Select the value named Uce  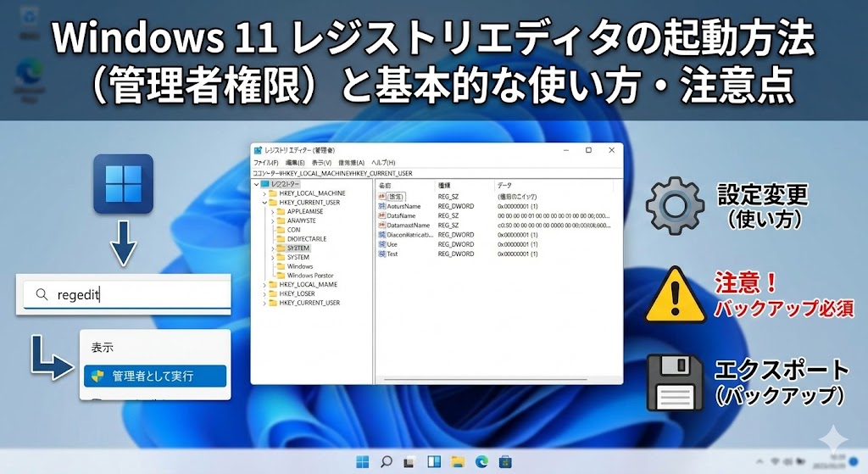[392, 244]
